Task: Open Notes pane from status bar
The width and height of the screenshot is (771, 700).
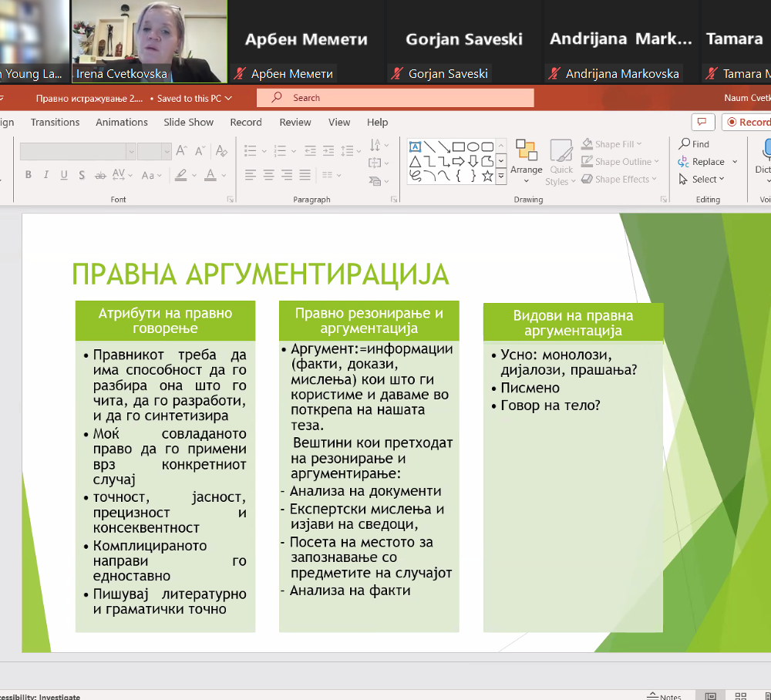Action: (x=664, y=696)
